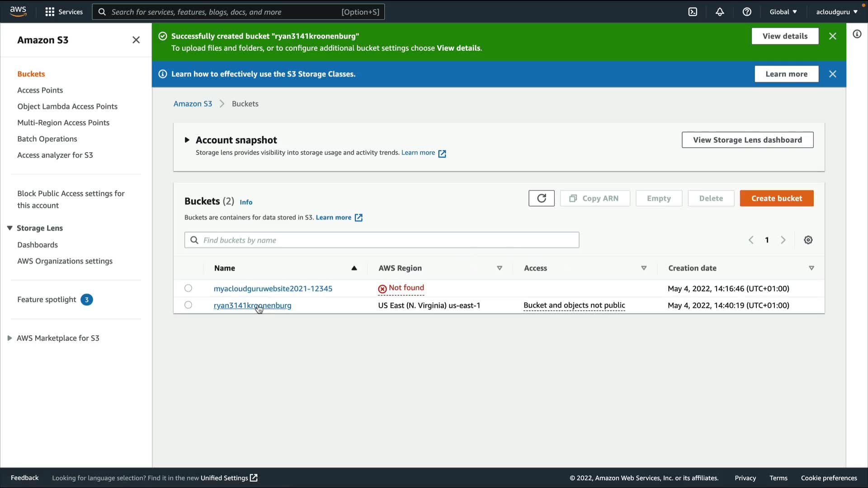The image size is (868, 488).
Task: Open table preferences gear icon
Action: pos(808,240)
